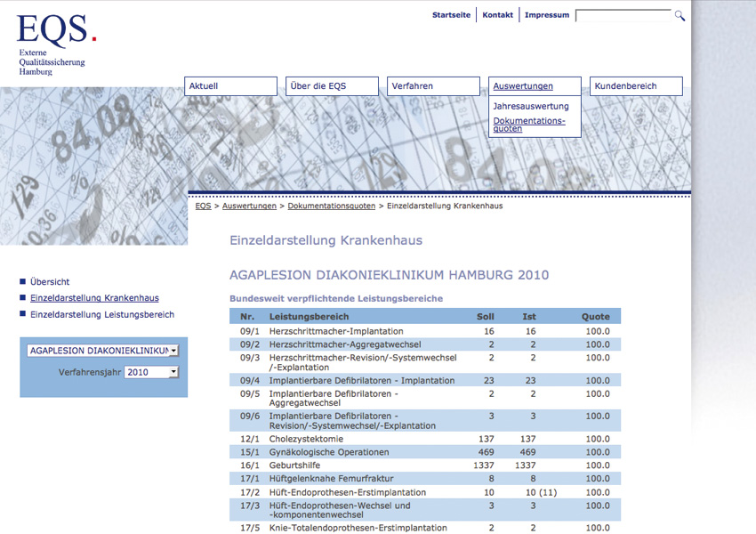Open Einzeldarstellung Leistungsbereich in sidebar
Screen dimensions: 756x534
[x=102, y=314]
